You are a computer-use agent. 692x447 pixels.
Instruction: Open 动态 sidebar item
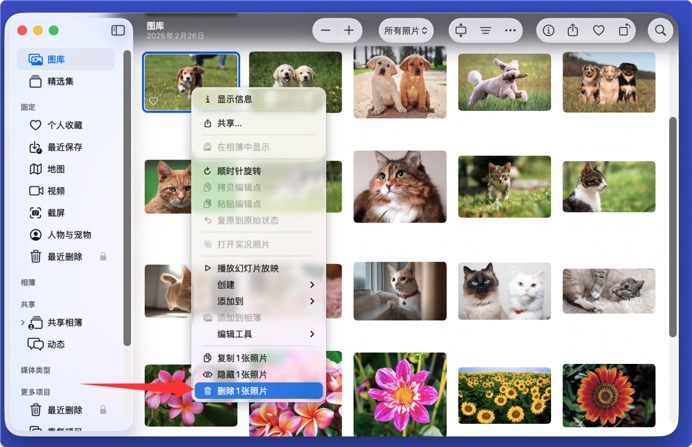pyautogui.click(x=66, y=344)
